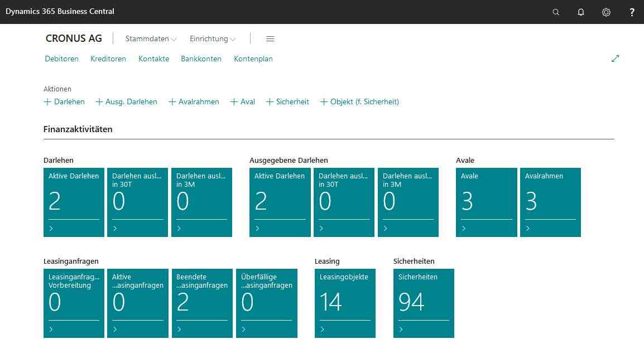Go to the Kontenplan navigation item
Image resolution: width=644 pixels, height=363 pixels.
pos(253,59)
